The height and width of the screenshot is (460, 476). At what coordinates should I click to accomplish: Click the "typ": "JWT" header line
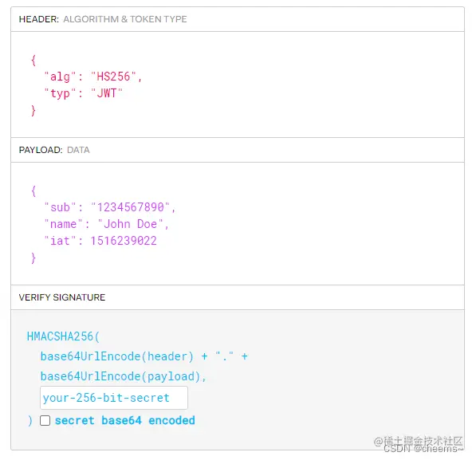click(84, 93)
